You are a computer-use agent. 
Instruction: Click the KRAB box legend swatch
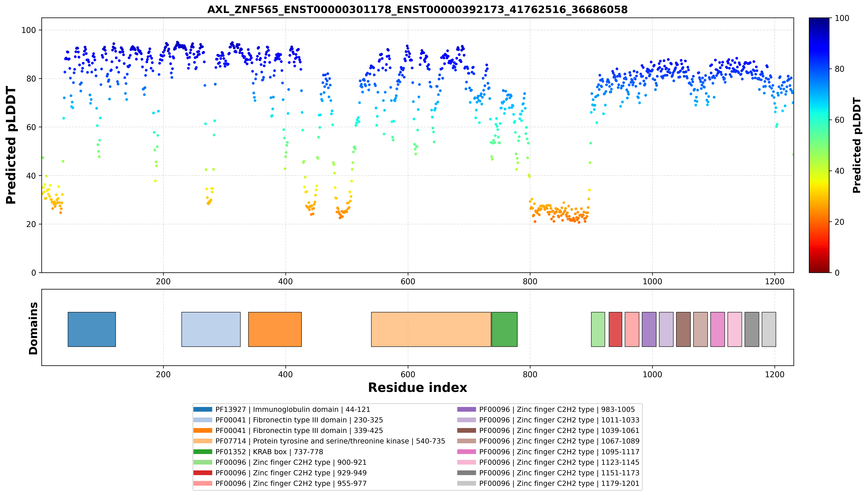coord(203,452)
